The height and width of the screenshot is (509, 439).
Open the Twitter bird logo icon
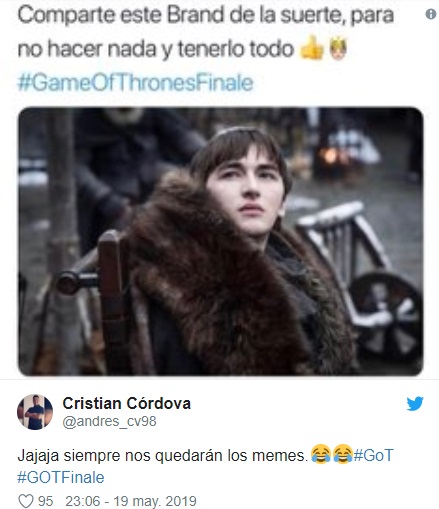(415, 404)
